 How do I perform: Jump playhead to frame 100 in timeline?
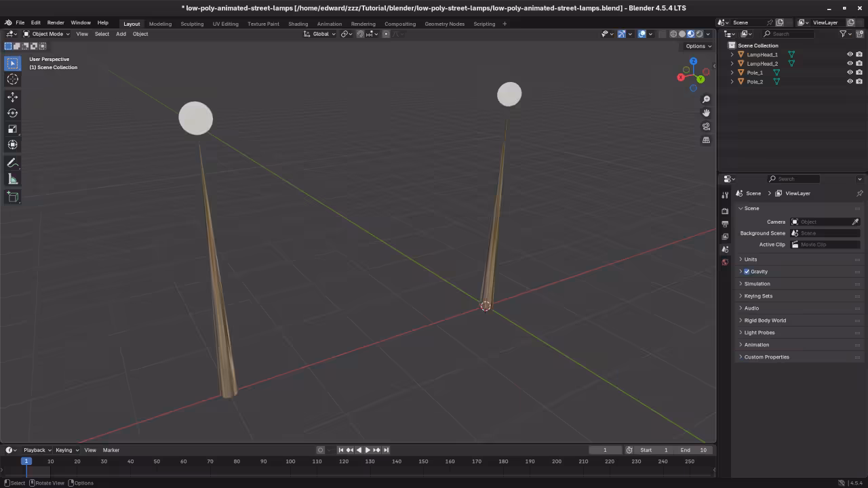(290, 462)
